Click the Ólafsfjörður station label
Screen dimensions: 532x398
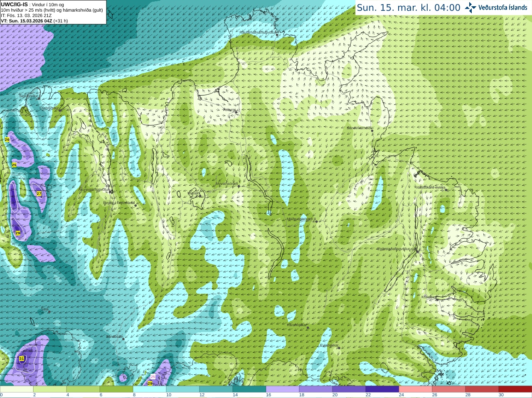[x=49, y=108]
